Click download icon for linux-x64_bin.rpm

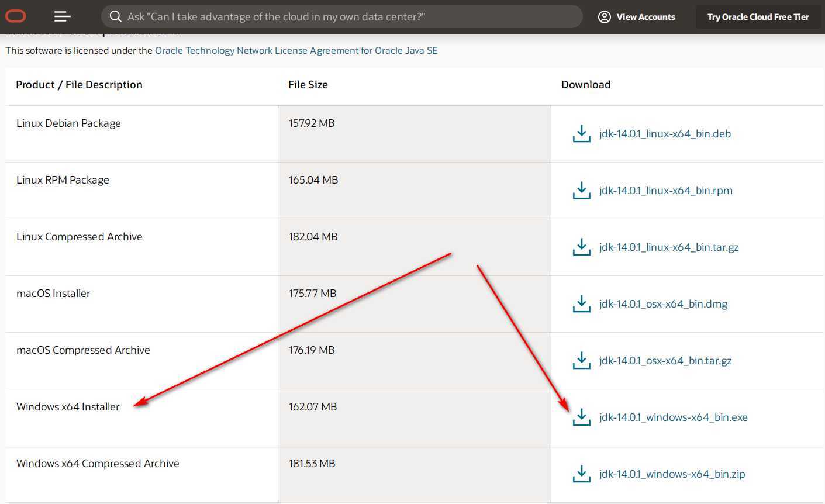581,191
